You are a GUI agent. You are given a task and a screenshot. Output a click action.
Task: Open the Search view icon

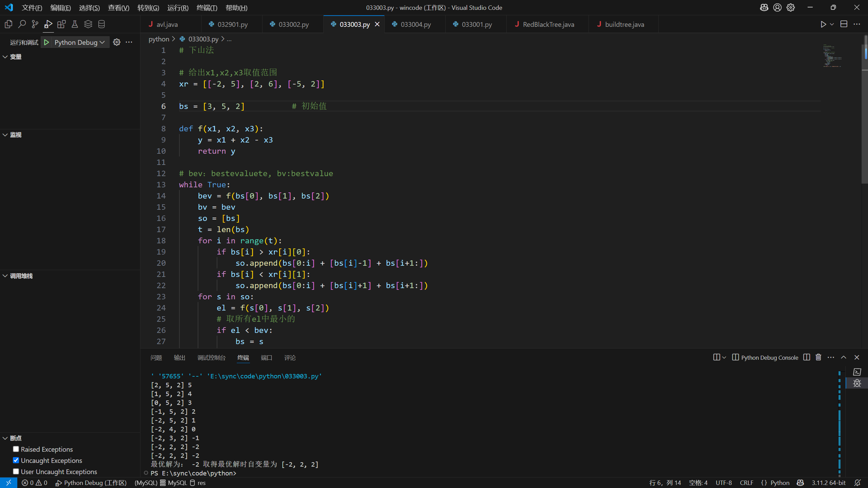click(22, 24)
